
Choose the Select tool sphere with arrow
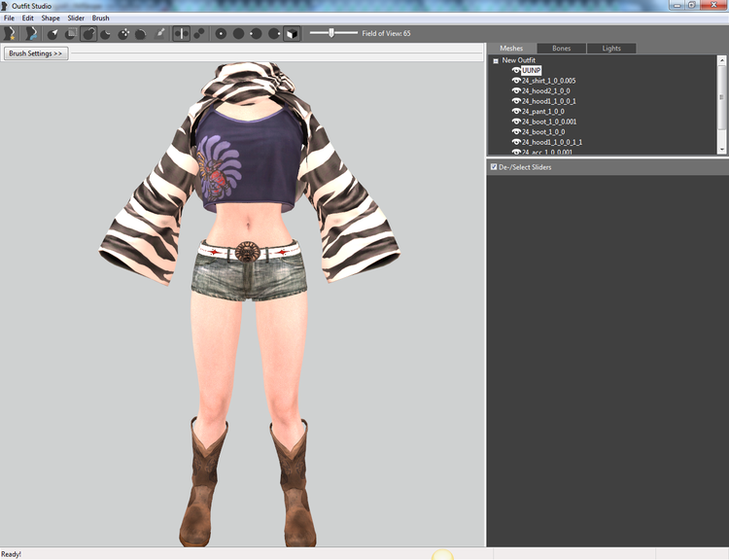tap(52, 33)
